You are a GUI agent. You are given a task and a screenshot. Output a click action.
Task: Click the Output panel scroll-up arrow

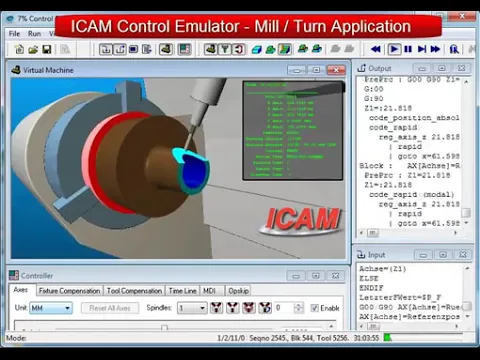[x=466, y=82]
